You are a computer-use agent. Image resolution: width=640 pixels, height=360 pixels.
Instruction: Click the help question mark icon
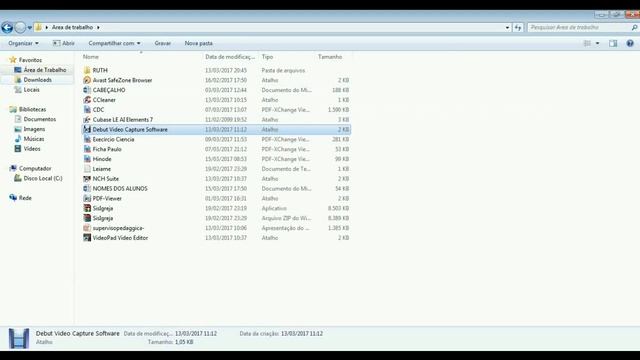630,43
